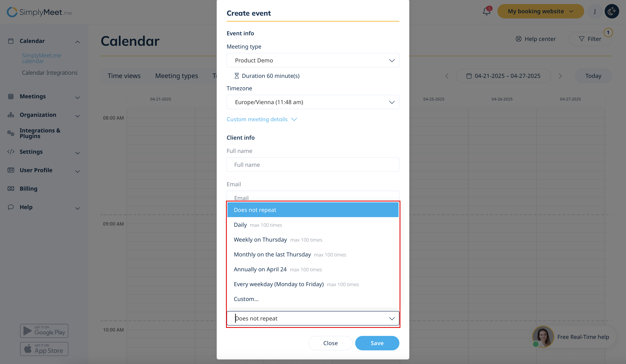Select the Custom... repeat option
Viewport: 626px width, 364px height.
click(246, 299)
